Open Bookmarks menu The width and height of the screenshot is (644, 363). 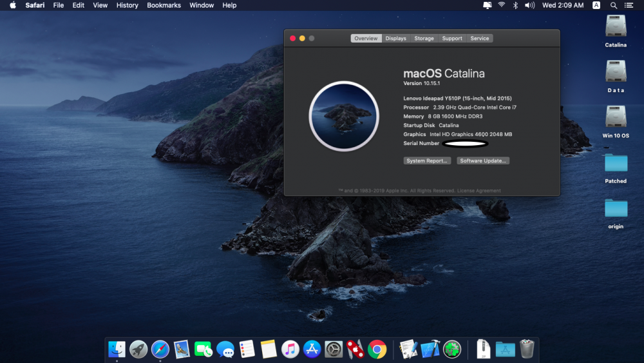click(164, 5)
